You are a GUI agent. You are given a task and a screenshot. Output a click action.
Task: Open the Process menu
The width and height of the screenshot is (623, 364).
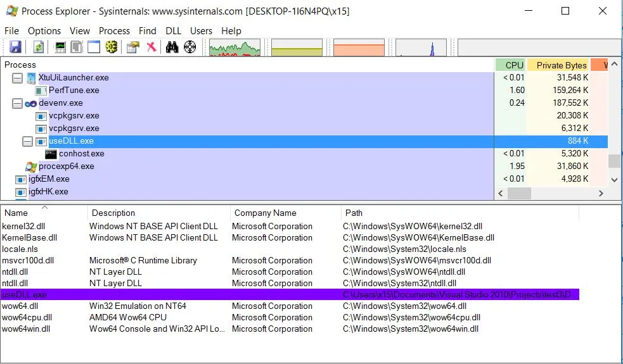point(115,31)
